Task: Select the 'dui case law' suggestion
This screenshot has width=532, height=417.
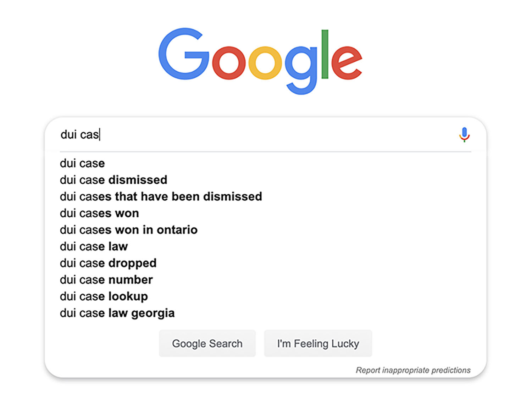Action: pos(93,246)
